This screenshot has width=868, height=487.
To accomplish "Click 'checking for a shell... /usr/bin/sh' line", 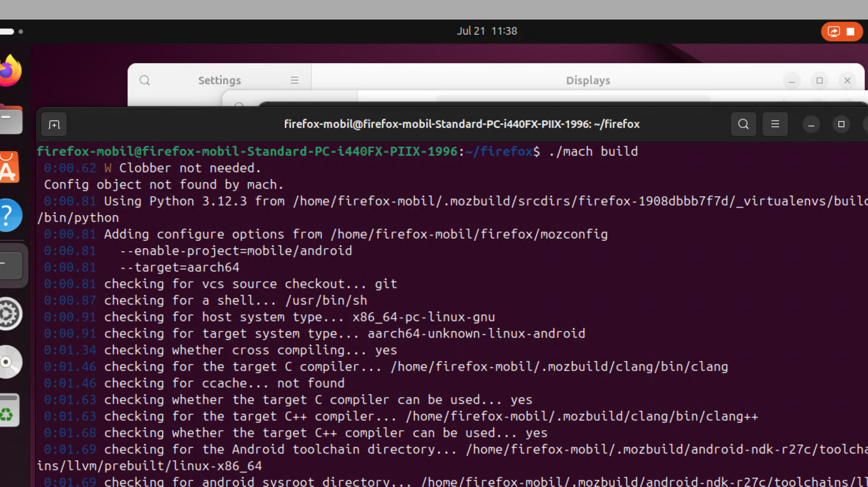I will tap(236, 300).
